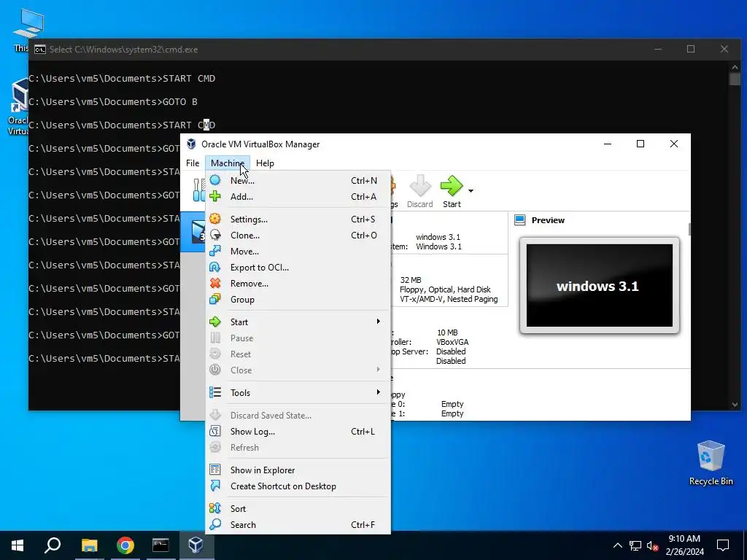Open the Windows Start button

(18, 545)
